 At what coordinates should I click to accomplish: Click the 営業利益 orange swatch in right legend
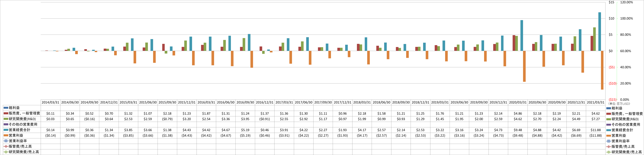(x=609, y=135)
